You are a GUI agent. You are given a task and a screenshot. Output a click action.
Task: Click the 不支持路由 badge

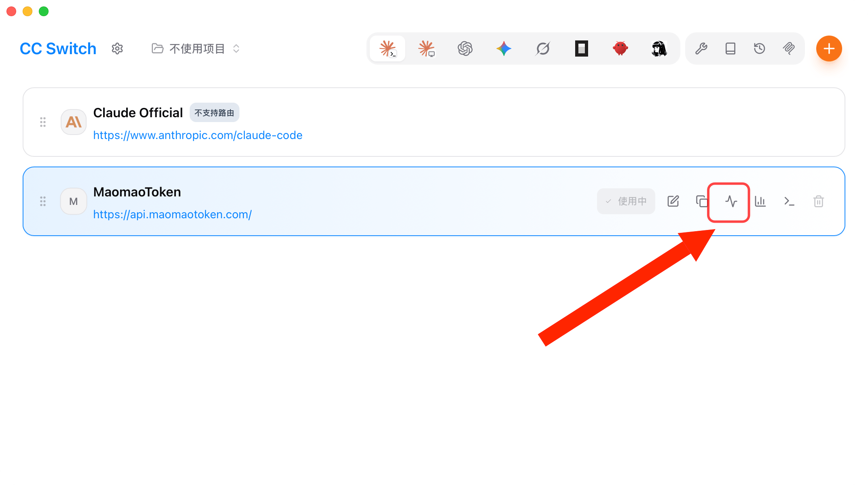[x=214, y=112]
